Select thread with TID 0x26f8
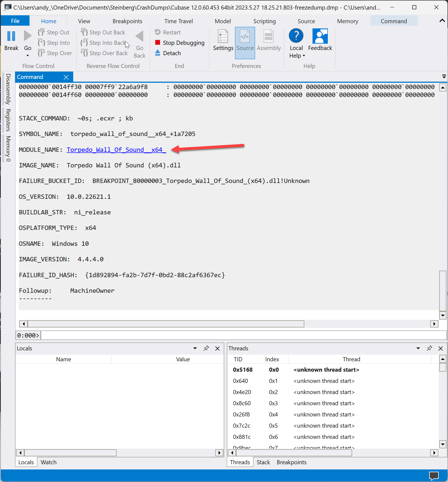 coord(333,415)
